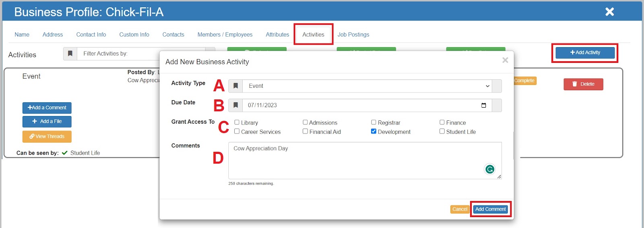This screenshot has width=644, height=228.
Task: Click bookmark icon beside Filter Activities
Action: tap(70, 54)
